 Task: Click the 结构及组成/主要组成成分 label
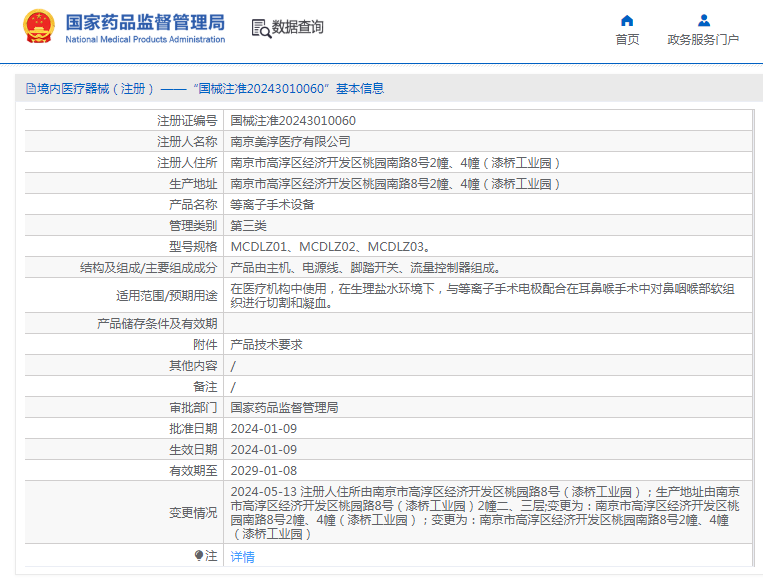pyautogui.click(x=148, y=268)
